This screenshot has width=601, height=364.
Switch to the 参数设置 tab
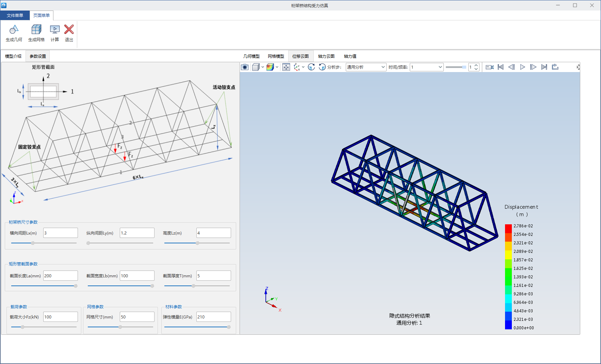pyautogui.click(x=38, y=56)
